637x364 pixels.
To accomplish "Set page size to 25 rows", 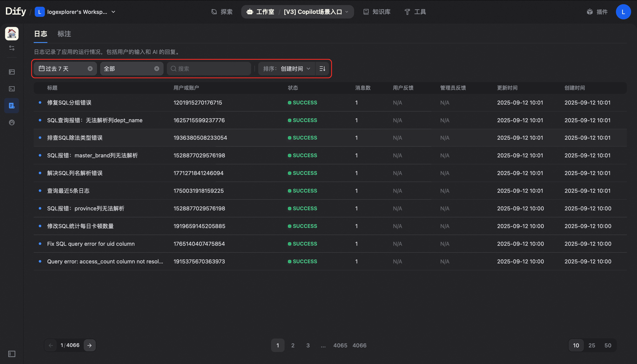I will click(591, 345).
